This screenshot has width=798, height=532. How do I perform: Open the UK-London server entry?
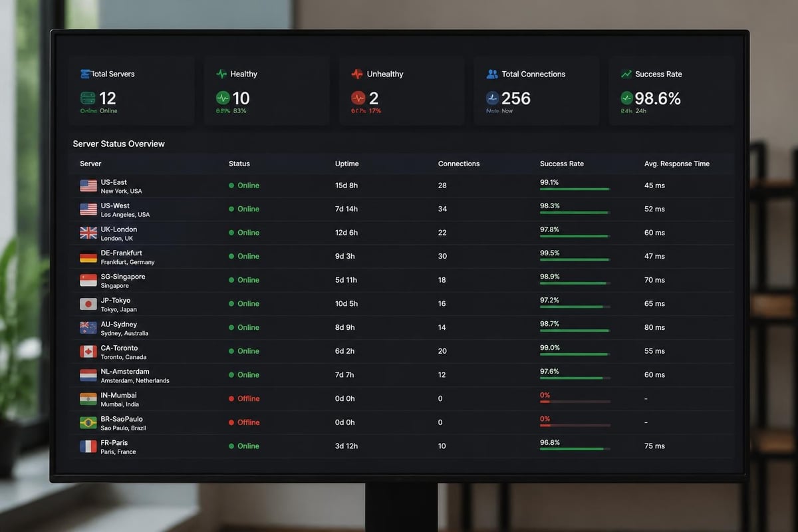pyautogui.click(x=119, y=229)
